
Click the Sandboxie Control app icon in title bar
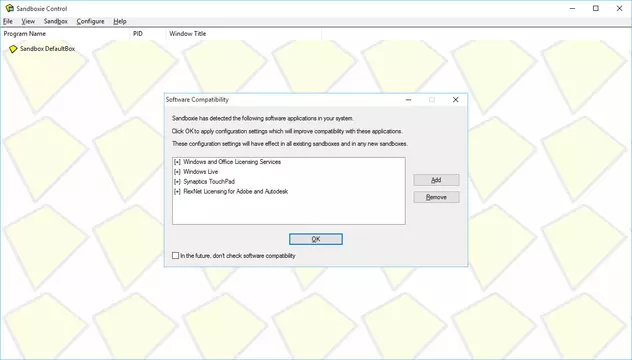click(x=10, y=8)
